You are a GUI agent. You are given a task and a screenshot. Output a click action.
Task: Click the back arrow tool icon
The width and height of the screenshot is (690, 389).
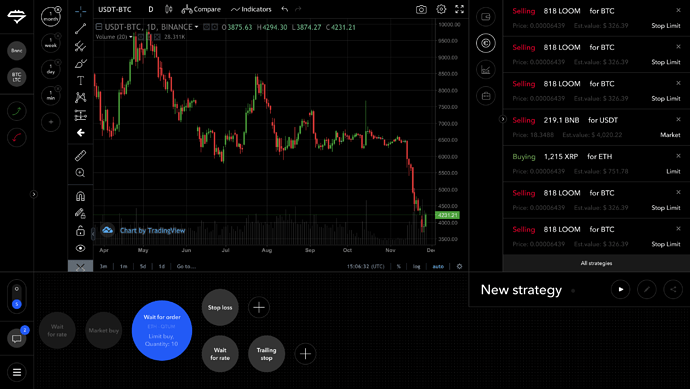pos(81,132)
